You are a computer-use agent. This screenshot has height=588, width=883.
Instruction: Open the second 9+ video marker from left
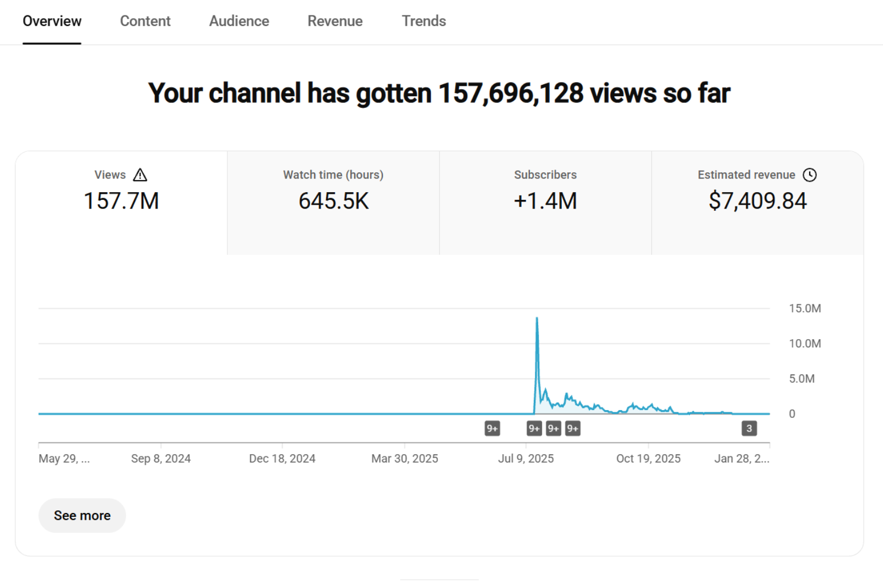[x=534, y=428]
